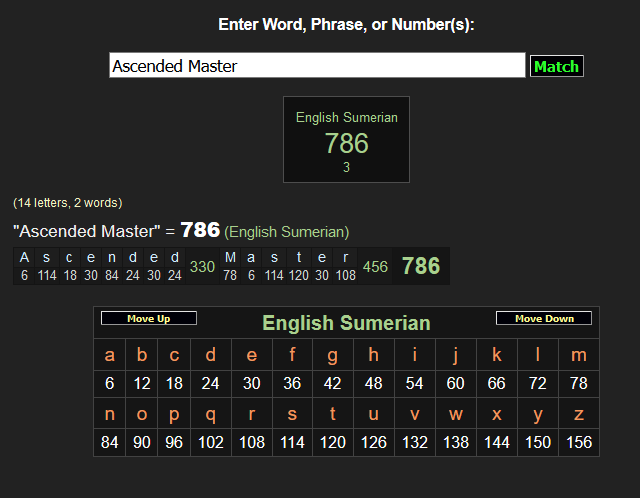640x498 pixels.
Task: Click the English Sumerian 786 result box
Action: tap(346, 140)
